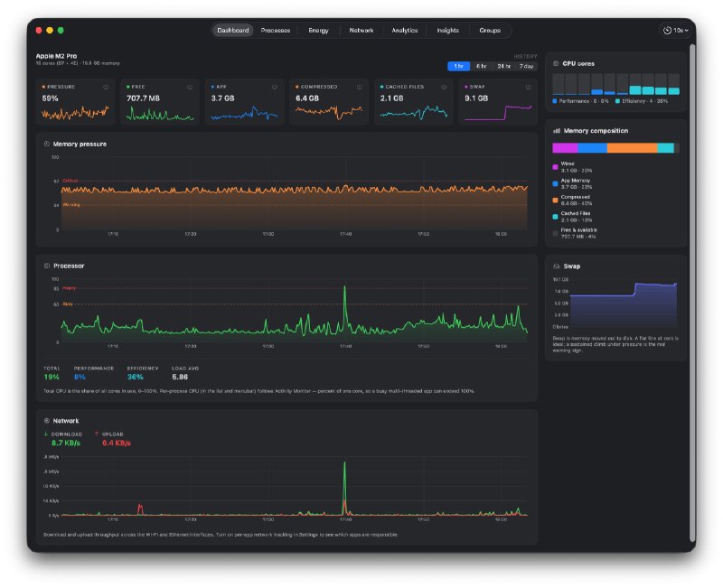Click the Heavy threshold label in Processor chart
This screenshot has width=723, height=588.
[x=70, y=288]
